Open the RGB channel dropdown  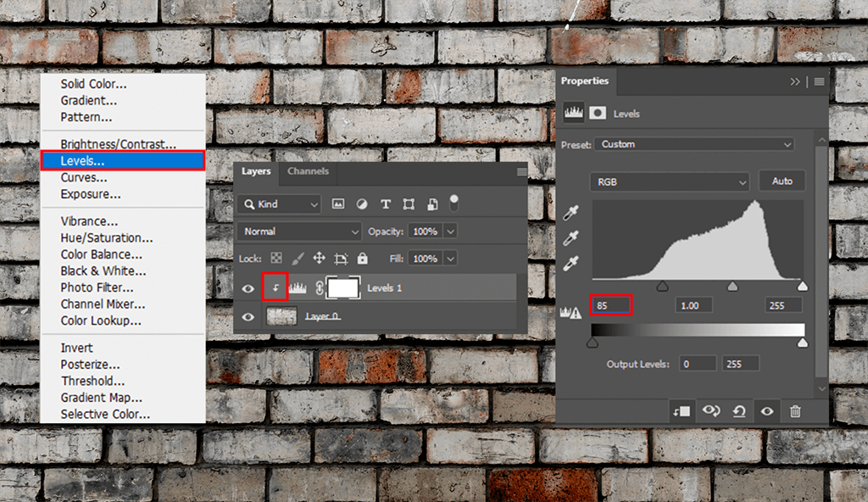(670, 181)
